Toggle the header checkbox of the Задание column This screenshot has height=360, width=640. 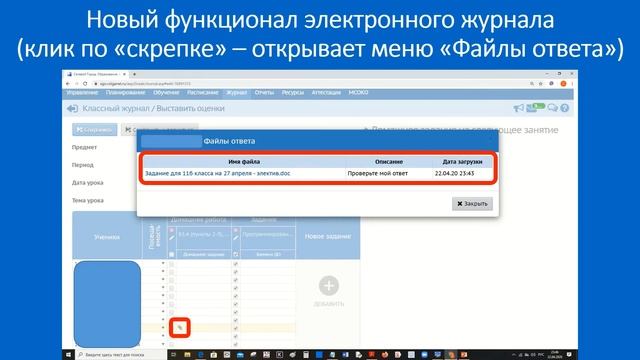(236, 255)
